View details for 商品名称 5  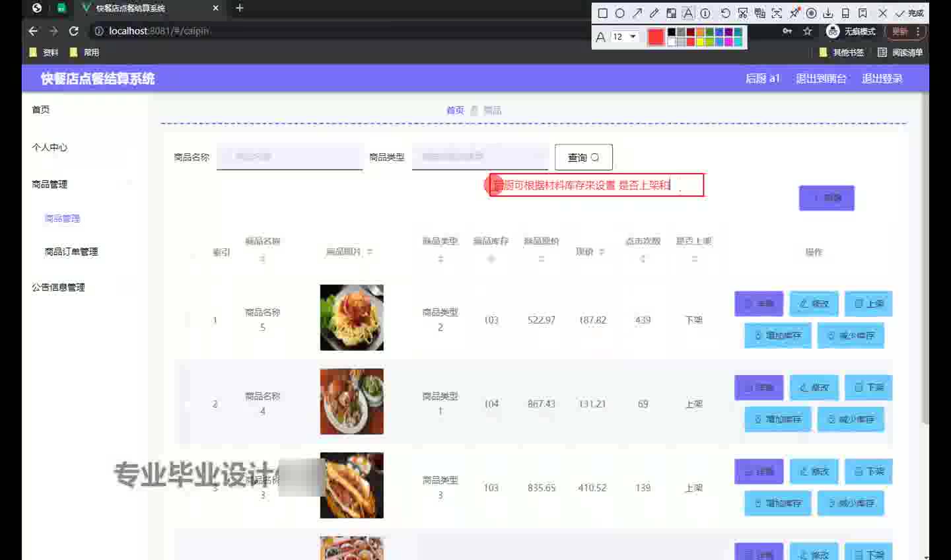[759, 304]
